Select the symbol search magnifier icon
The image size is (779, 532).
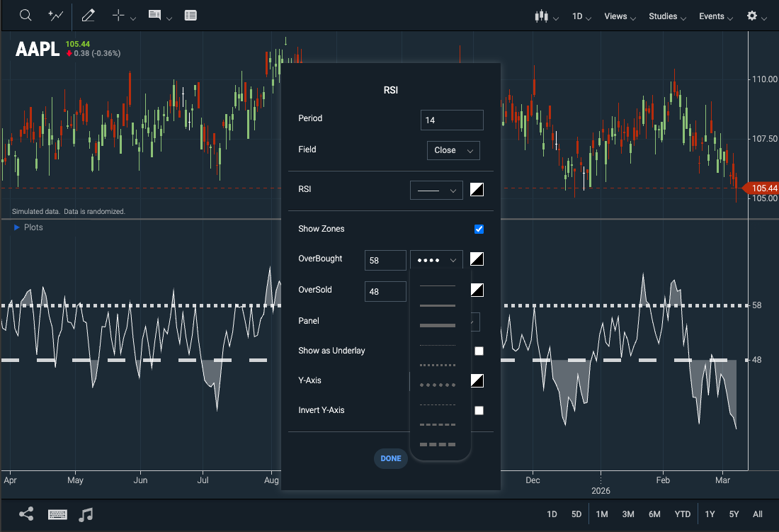click(x=25, y=16)
